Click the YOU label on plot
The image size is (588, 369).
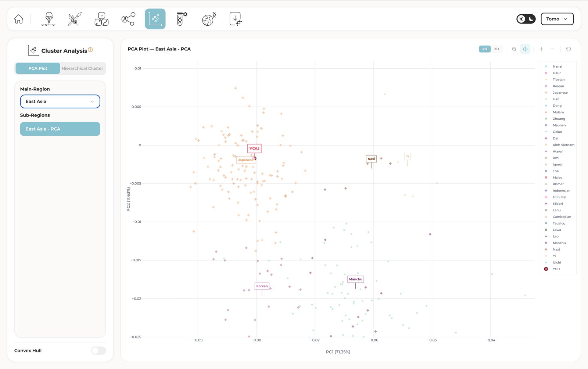tap(254, 148)
